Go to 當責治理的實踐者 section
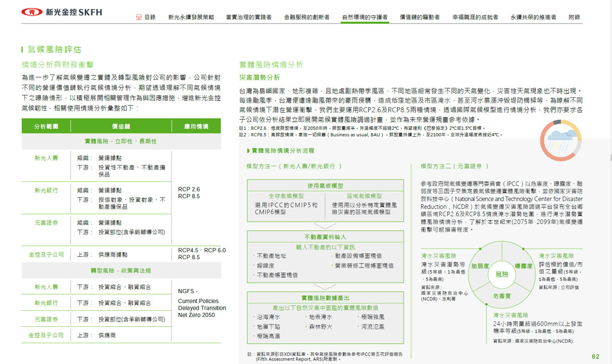This screenshot has width=612, height=364. 249,17
